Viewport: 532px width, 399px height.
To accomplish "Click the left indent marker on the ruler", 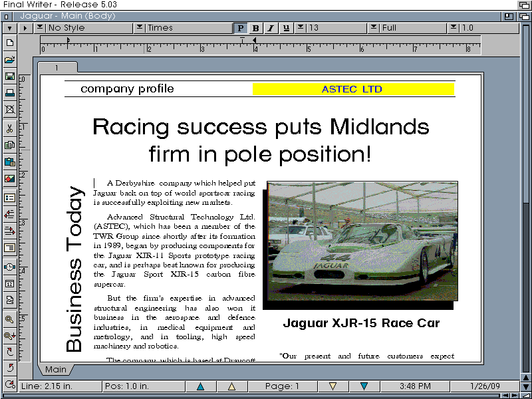I will (68, 40).
